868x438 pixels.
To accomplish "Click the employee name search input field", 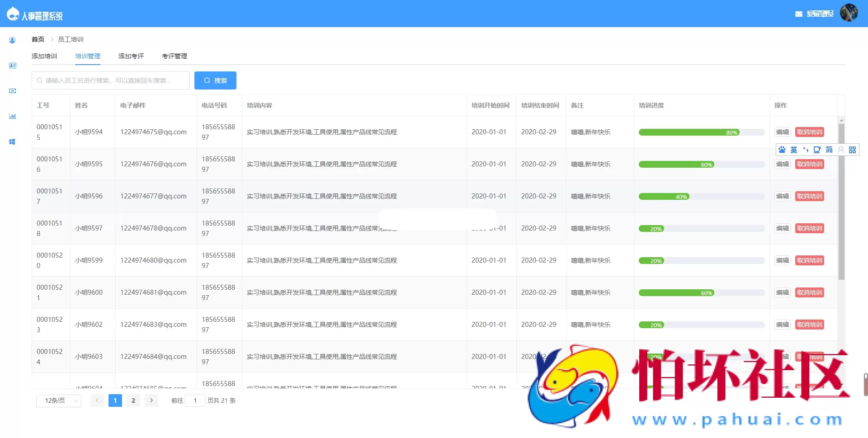I will [x=111, y=80].
